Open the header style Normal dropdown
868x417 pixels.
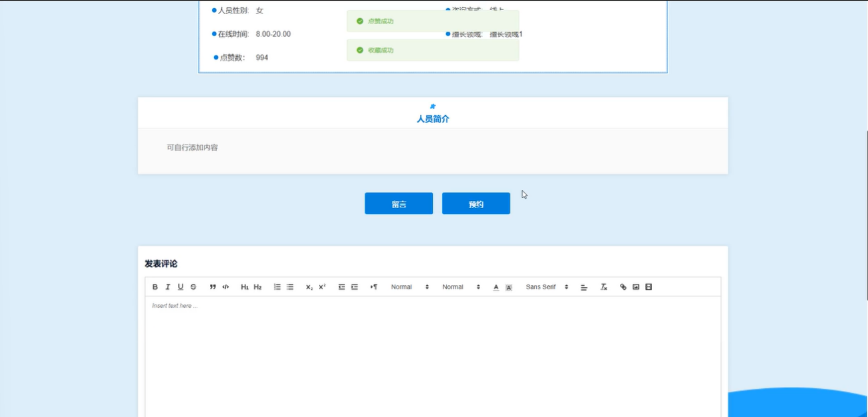coord(461,287)
